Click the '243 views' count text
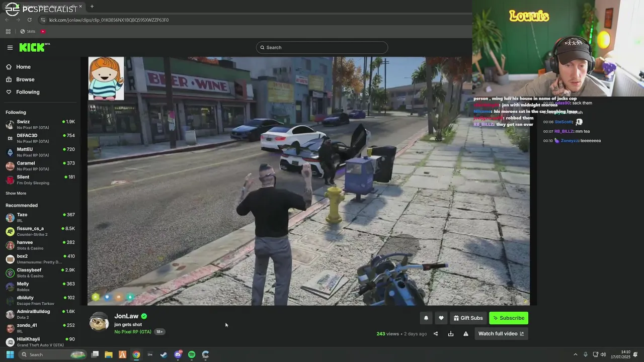This screenshot has width=644, height=362. coord(387,334)
